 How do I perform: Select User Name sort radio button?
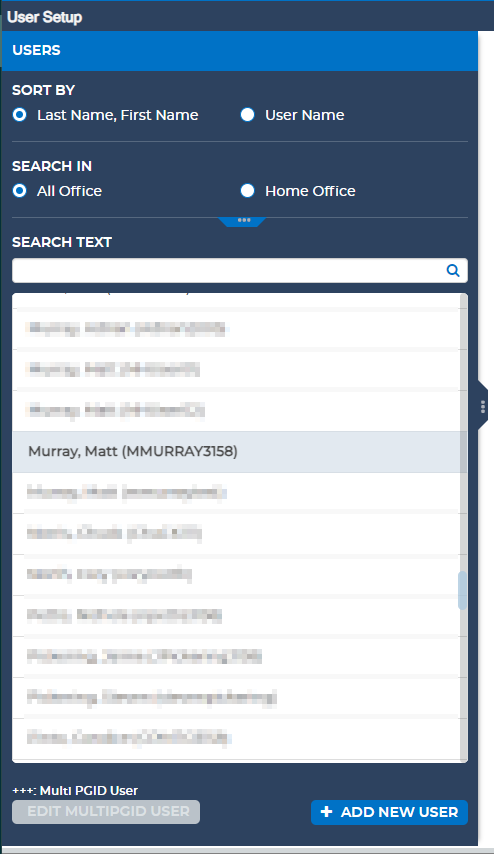click(x=247, y=115)
